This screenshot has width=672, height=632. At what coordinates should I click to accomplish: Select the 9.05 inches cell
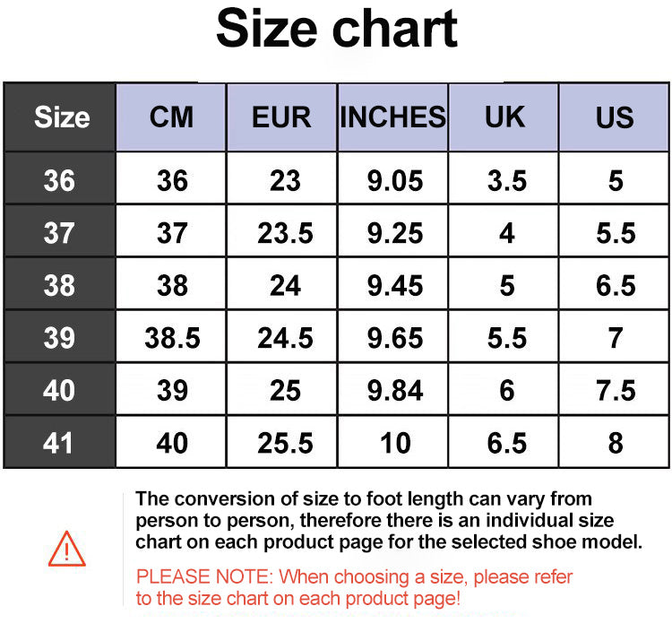click(392, 178)
